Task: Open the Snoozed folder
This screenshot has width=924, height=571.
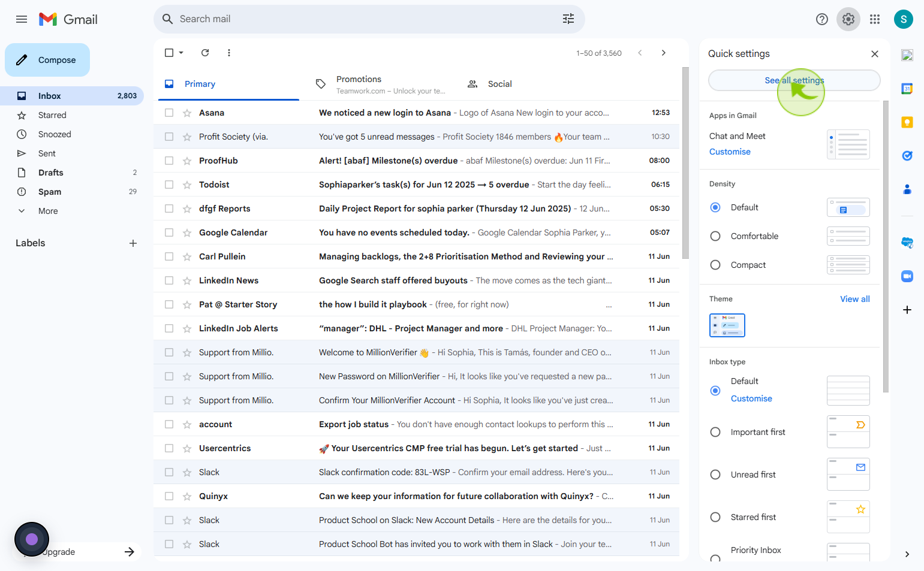Action: point(72,134)
